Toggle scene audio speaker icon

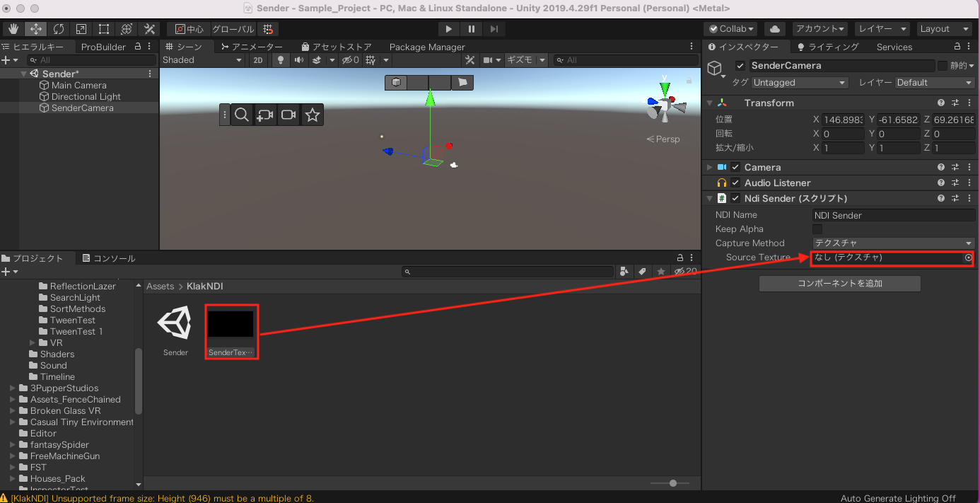[299, 60]
